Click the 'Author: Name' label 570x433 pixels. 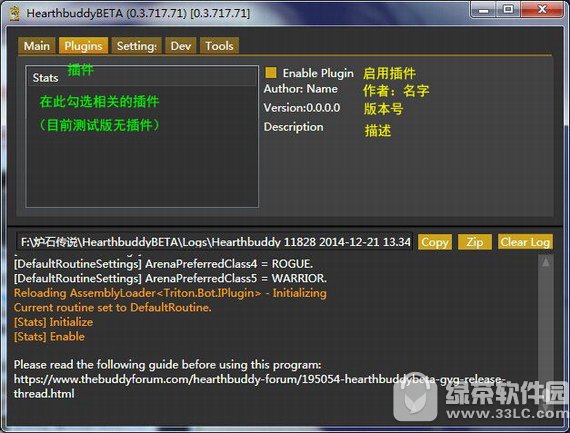pos(301,89)
